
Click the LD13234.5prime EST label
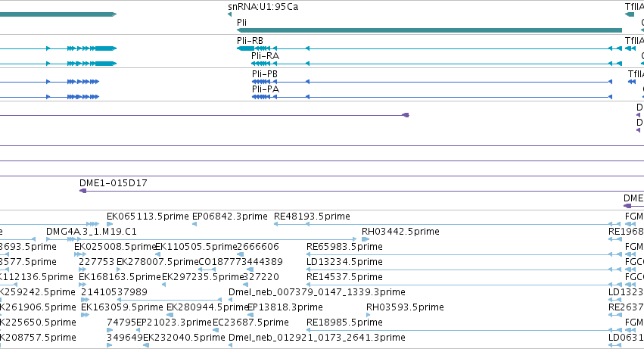tap(344, 262)
